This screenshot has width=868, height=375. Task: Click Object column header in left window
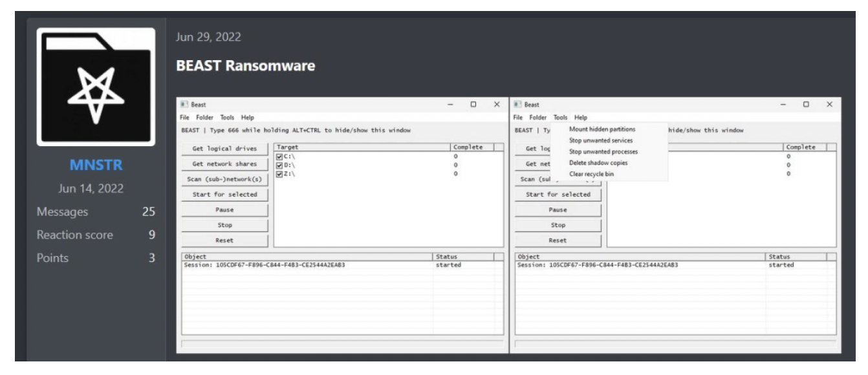pos(307,256)
